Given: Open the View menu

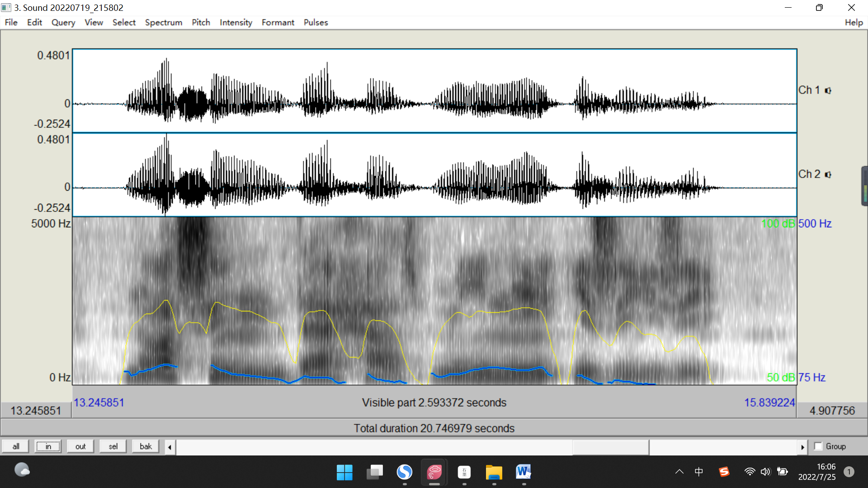Looking at the screenshot, I should tap(94, 22).
